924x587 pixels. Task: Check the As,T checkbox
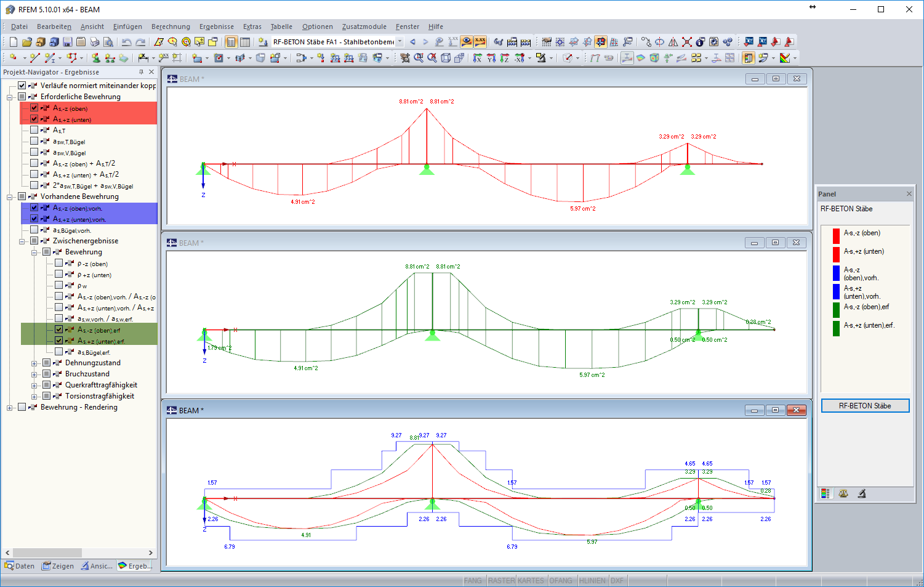[x=34, y=130]
